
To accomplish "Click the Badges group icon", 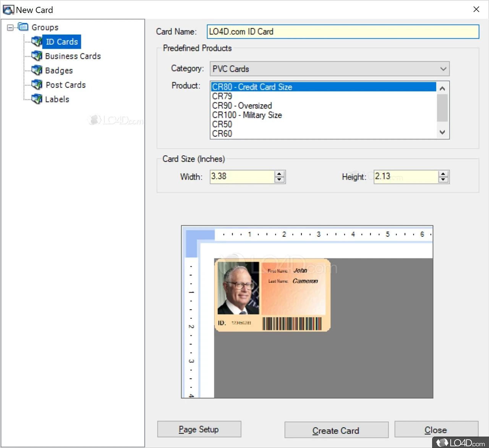I will click(37, 70).
